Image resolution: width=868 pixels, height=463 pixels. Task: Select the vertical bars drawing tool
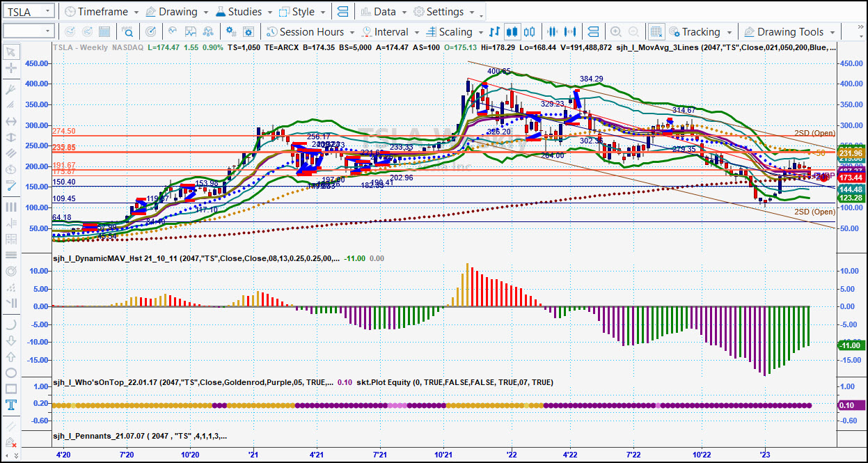click(x=10, y=207)
